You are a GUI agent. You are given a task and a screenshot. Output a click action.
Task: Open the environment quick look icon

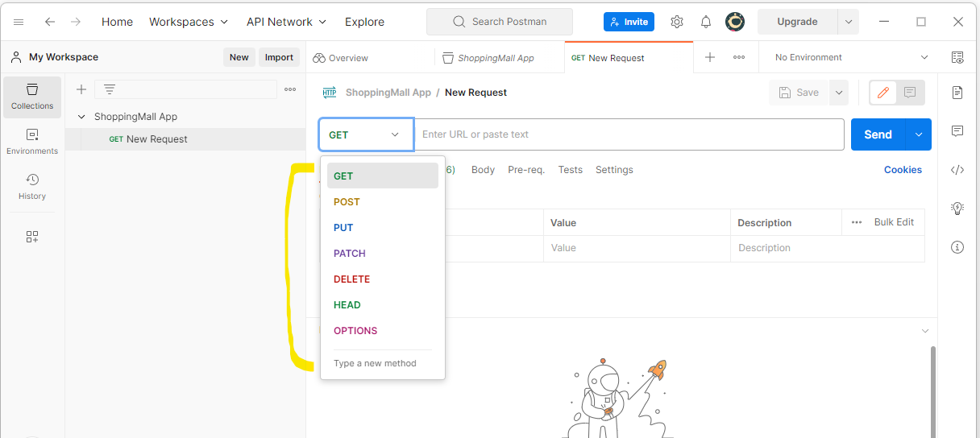pyautogui.click(x=957, y=57)
